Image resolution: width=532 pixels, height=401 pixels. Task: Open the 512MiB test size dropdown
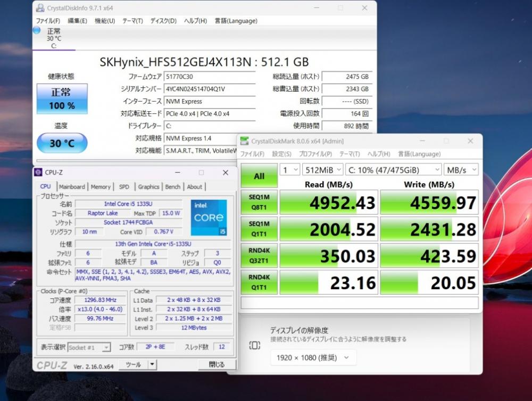pyautogui.click(x=322, y=169)
